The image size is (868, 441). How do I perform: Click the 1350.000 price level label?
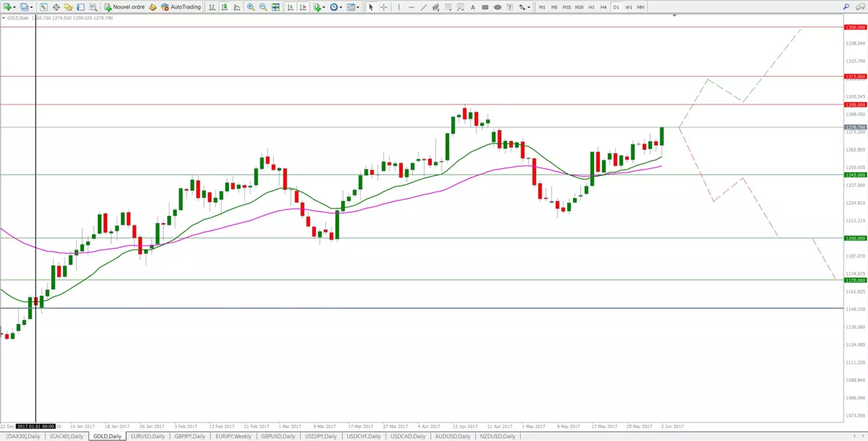[x=854, y=27]
